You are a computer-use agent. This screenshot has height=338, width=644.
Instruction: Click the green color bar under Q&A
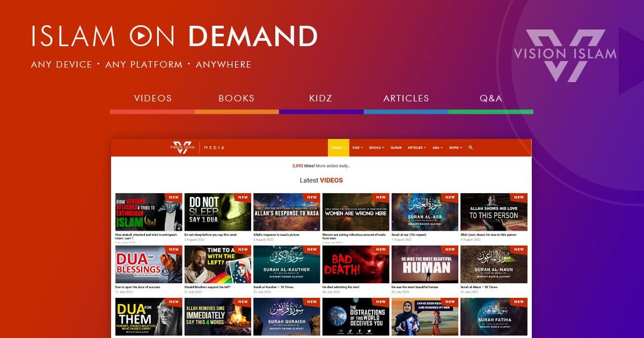tap(491, 112)
